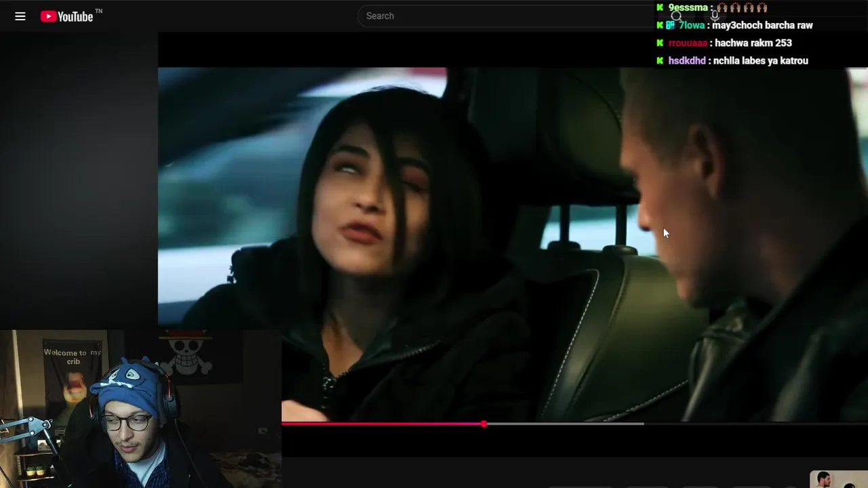Open chat username 9esssma
The image size is (868, 488).
688,7
